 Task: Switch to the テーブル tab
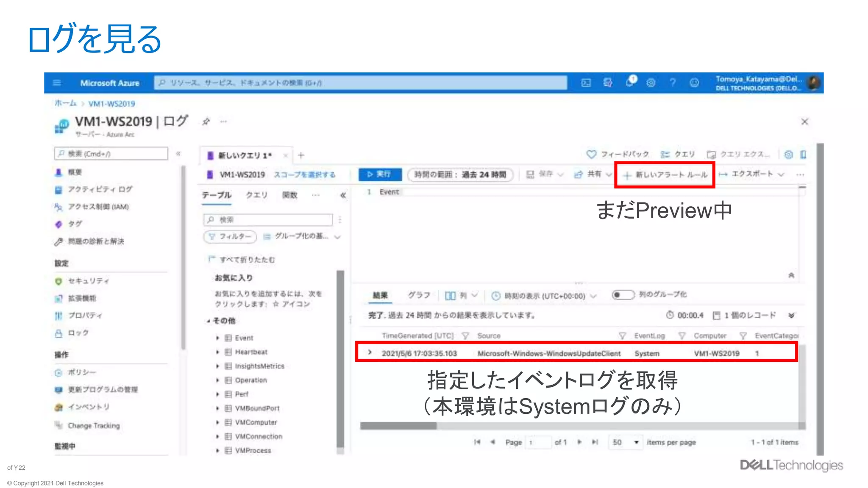(x=217, y=195)
